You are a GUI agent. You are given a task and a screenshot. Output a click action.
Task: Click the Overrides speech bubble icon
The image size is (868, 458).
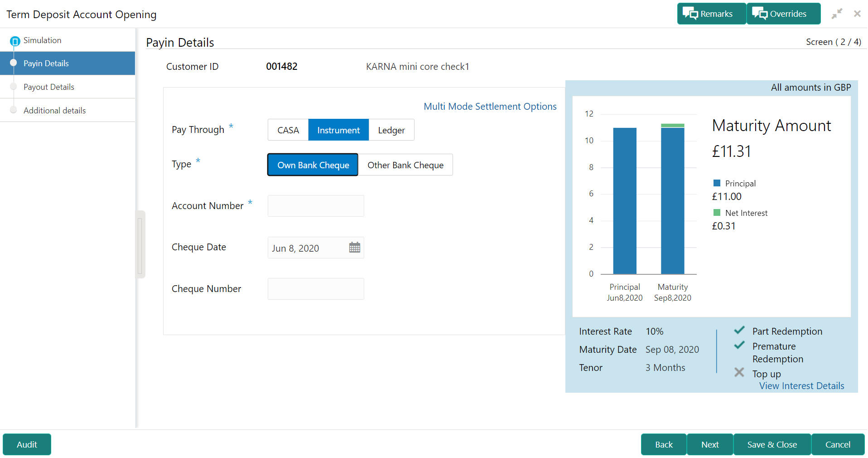[760, 14]
